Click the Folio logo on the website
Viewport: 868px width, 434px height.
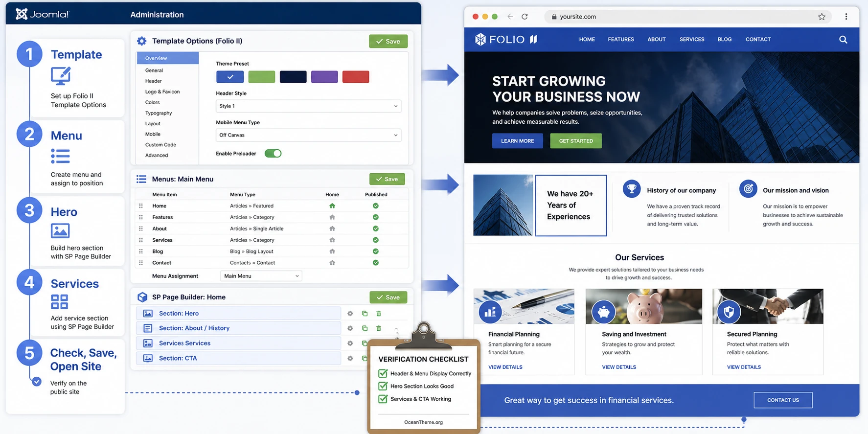tap(506, 39)
